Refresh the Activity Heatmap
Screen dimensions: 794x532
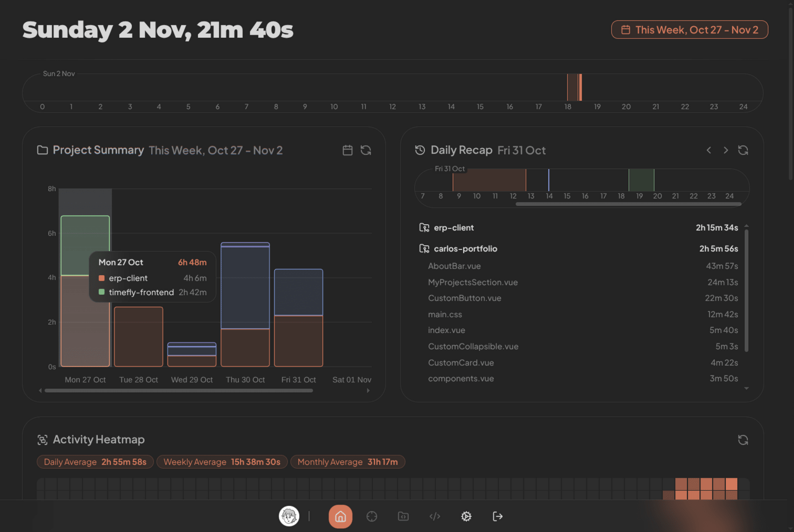pos(743,440)
